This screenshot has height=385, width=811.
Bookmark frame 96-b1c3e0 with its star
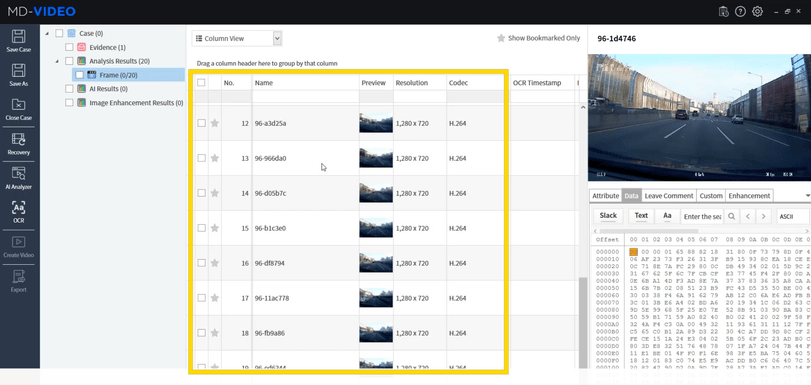[215, 228]
